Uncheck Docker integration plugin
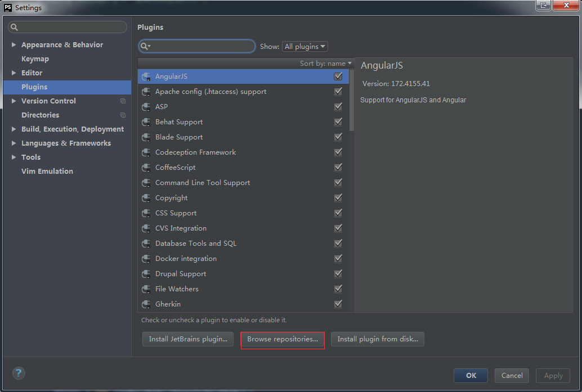 point(338,259)
